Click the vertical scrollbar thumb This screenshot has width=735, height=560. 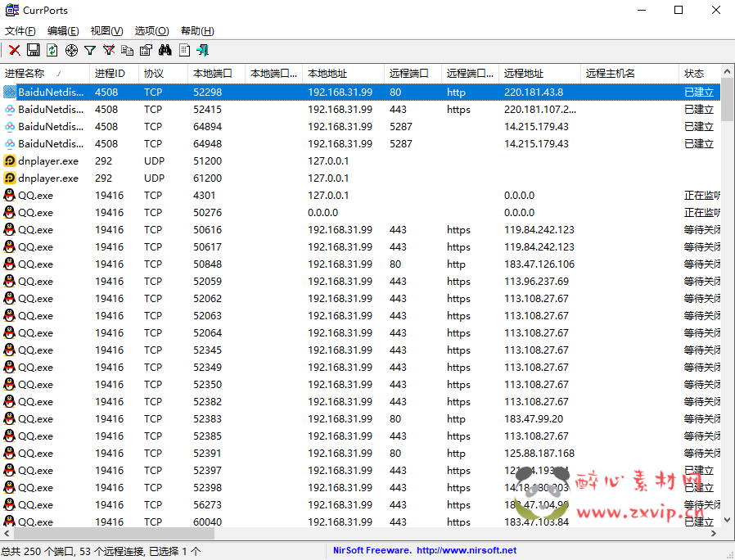click(x=728, y=98)
